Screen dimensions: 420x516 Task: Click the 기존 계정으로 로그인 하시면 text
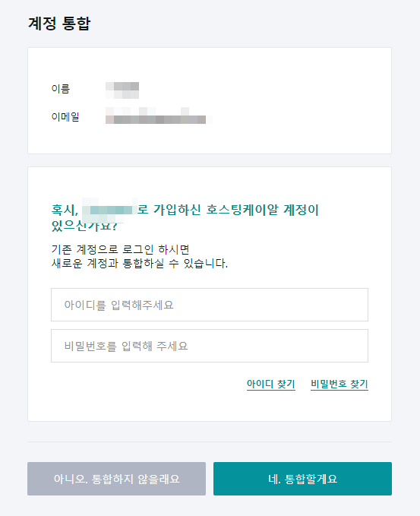(120, 249)
